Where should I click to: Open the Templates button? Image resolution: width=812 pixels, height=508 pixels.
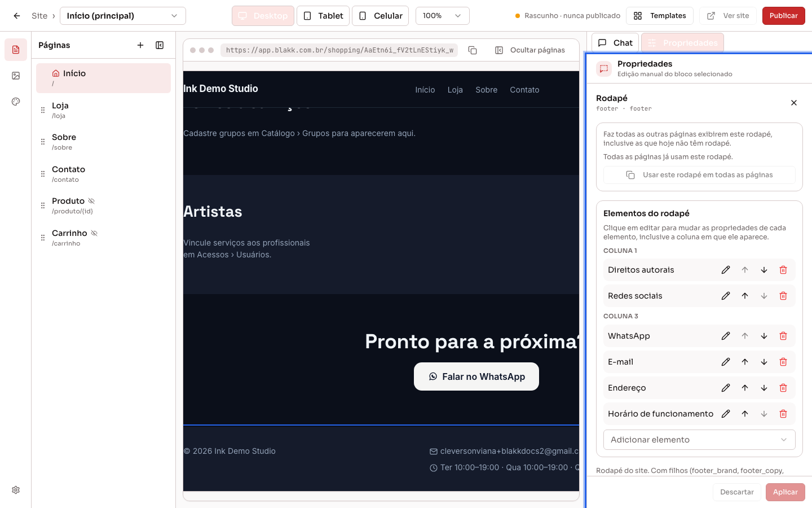tap(660, 16)
